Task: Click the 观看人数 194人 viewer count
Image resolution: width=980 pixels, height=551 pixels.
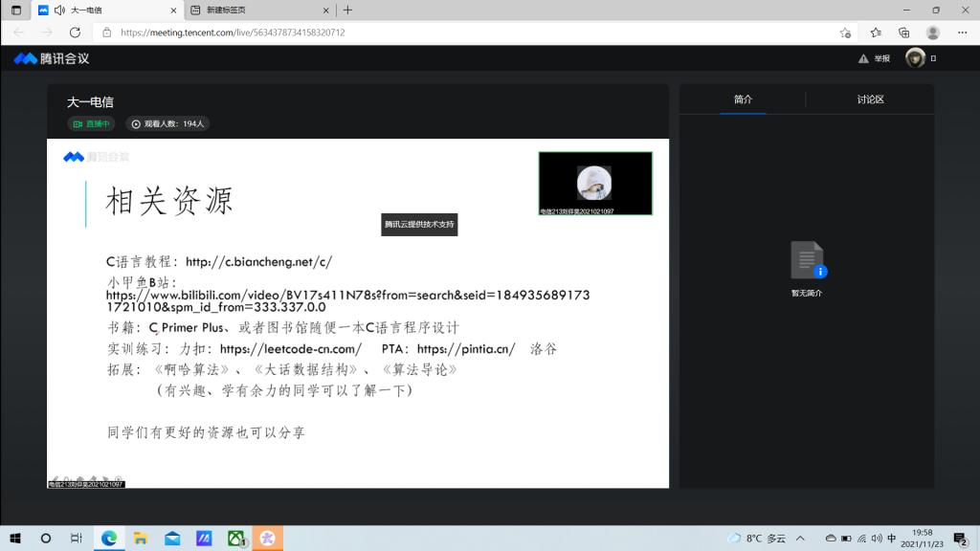Action: click(x=167, y=123)
